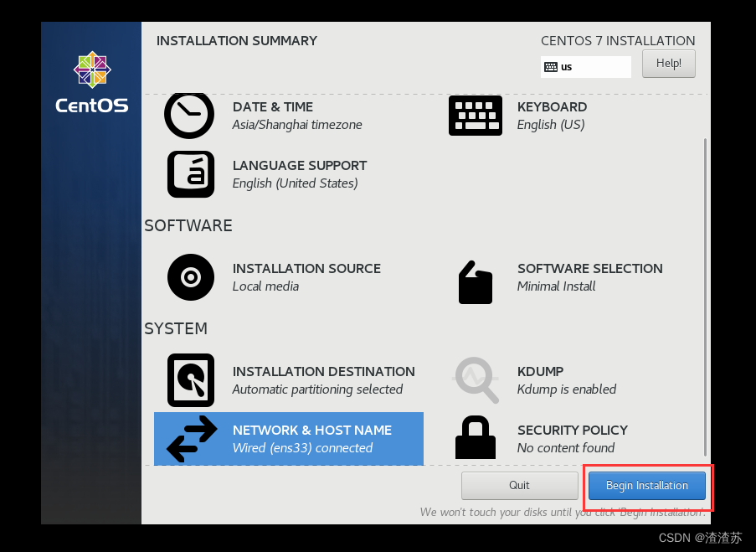Open INSTALLATION DESTINATION label
The height and width of the screenshot is (552, 756).
click(x=323, y=372)
